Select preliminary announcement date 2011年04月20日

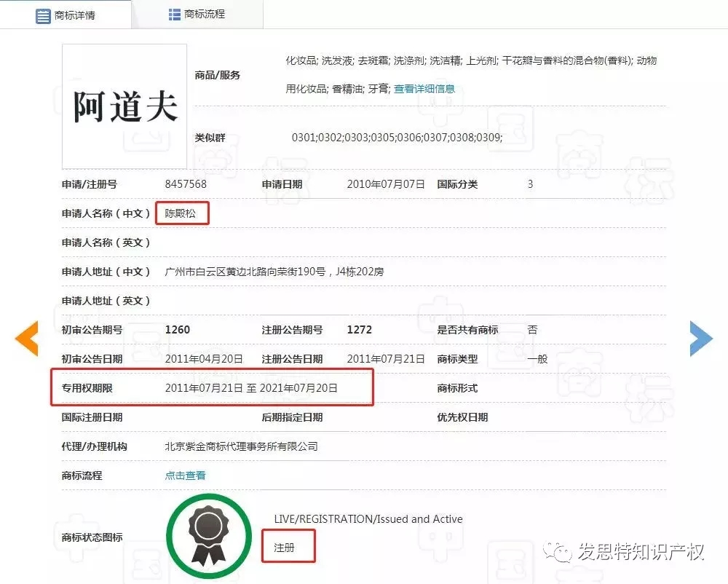(x=204, y=359)
